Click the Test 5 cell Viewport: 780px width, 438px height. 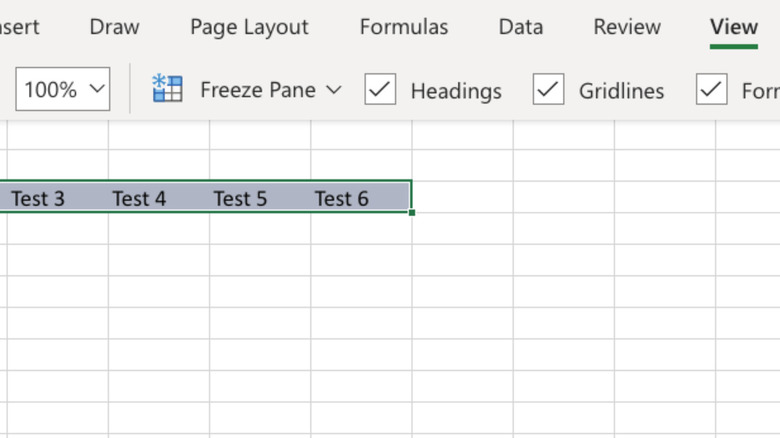pyautogui.click(x=240, y=198)
